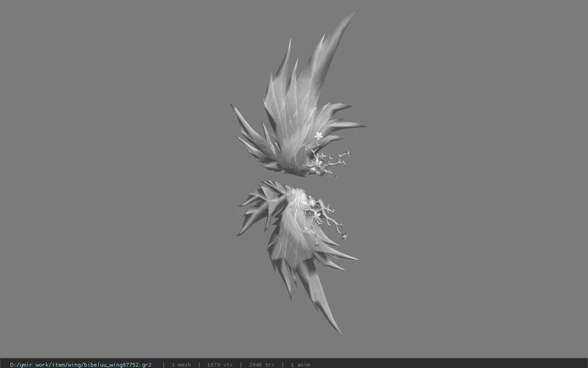
Task: Click the '1 mesh' status bar entry
Action: 181,365
